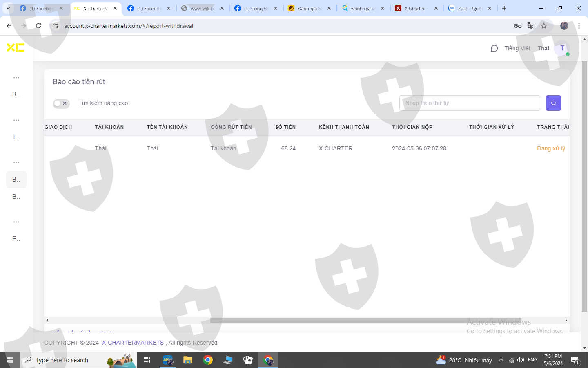Open the T.. sidebar menu item
Screen dimensions: 588x368
[16, 137]
